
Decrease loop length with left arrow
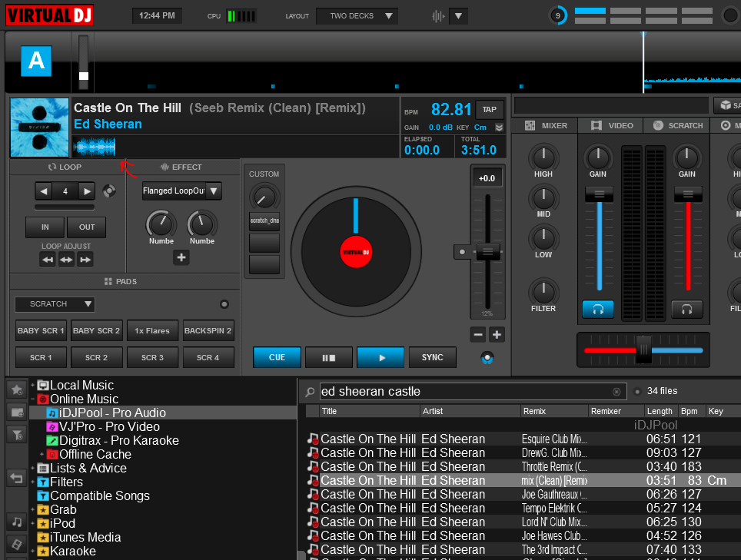tap(44, 191)
